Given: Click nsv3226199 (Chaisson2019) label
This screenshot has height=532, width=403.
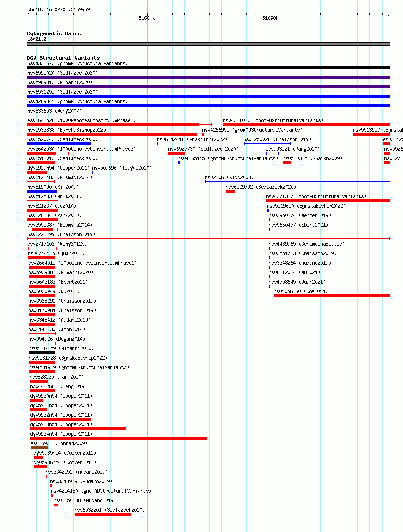Looking at the screenshot, I should [61, 234].
